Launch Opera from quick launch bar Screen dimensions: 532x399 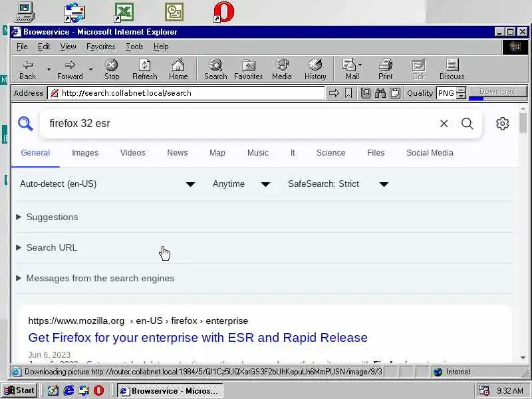point(98,390)
